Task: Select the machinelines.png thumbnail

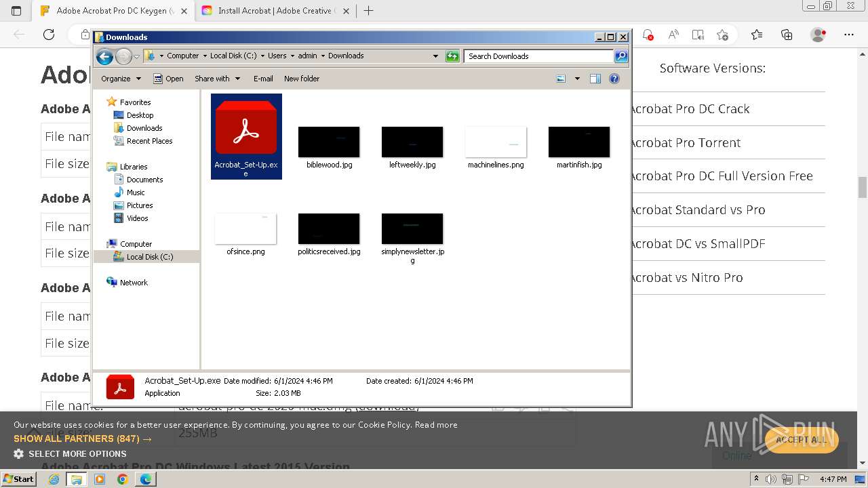Action: [x=496, y=142]
